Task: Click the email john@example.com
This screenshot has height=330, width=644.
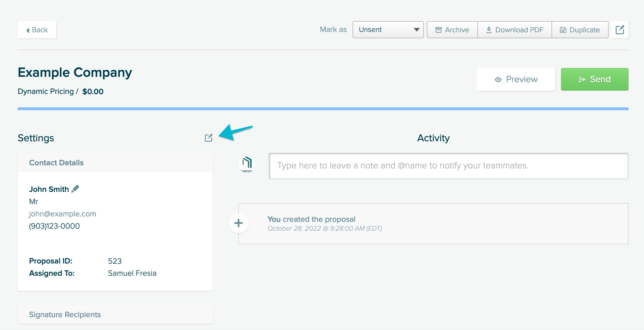Action: tap(62, 214)
